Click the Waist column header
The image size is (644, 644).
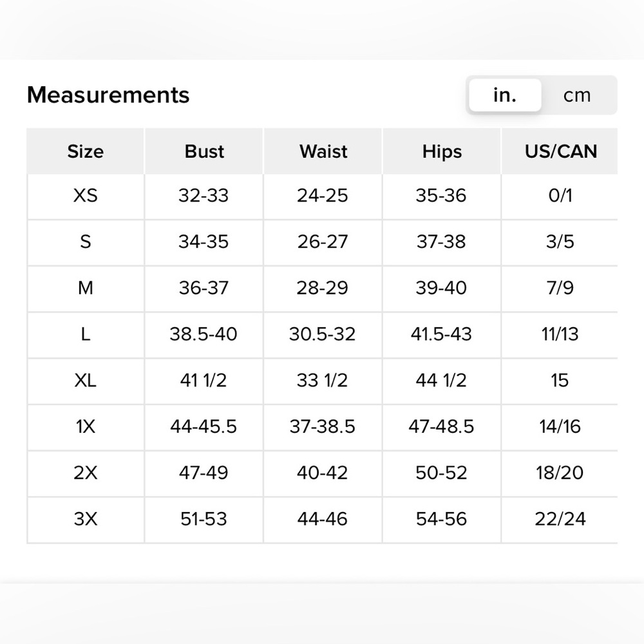click(323, 151)
